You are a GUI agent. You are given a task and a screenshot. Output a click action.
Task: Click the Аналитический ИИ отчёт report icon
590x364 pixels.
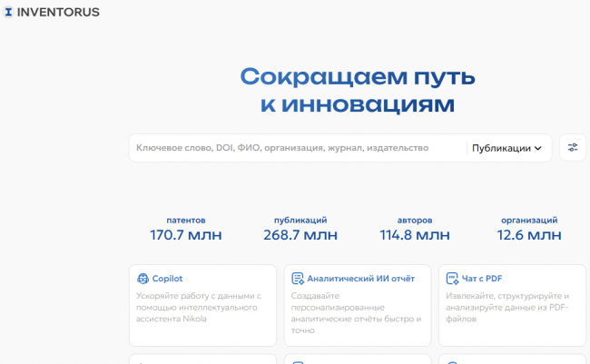pyautogui.click(x=297, y=279)
